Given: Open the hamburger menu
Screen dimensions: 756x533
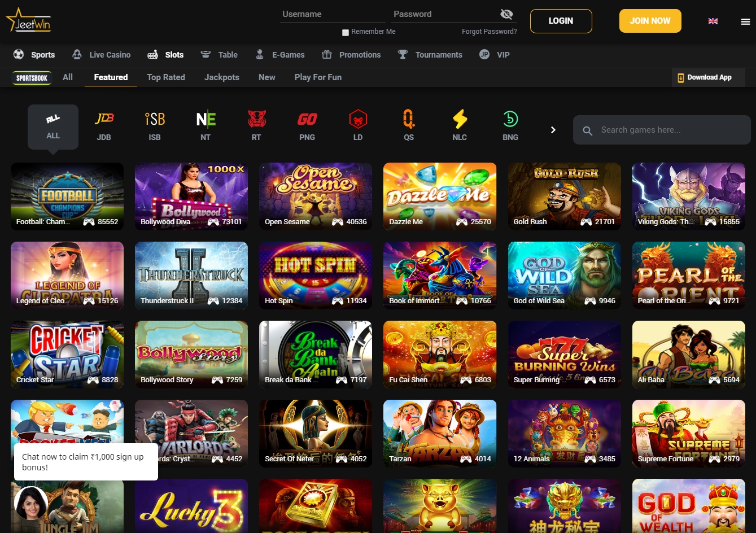Looking at the screenshot, I should (x=745, y=21).
